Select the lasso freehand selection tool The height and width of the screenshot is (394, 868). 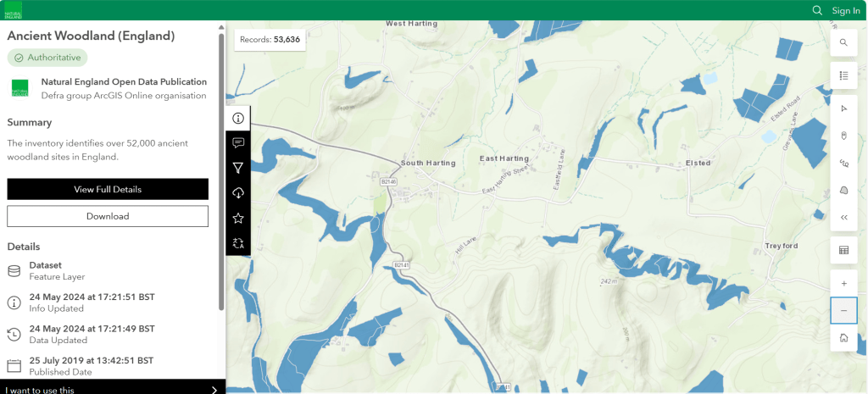click(x=843, y=163)
